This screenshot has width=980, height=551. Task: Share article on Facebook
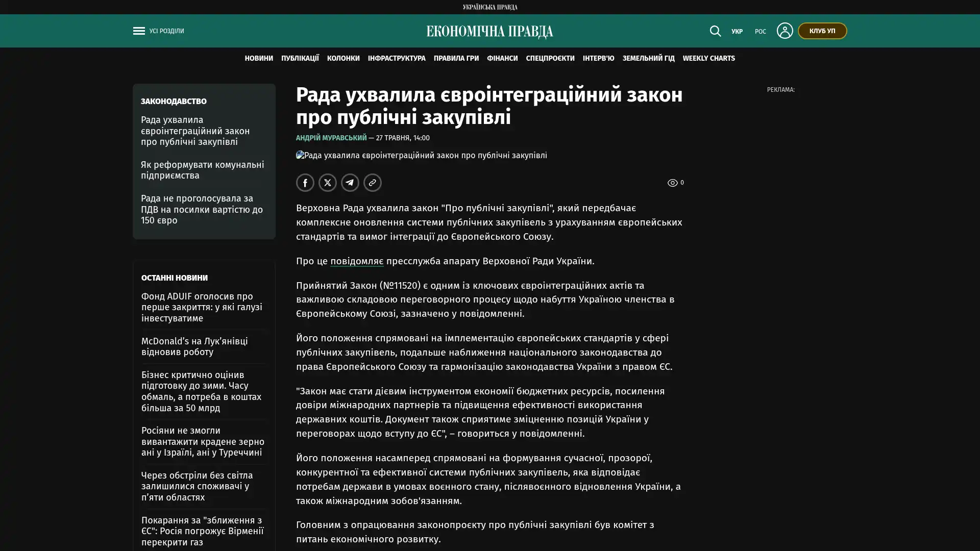305,183
